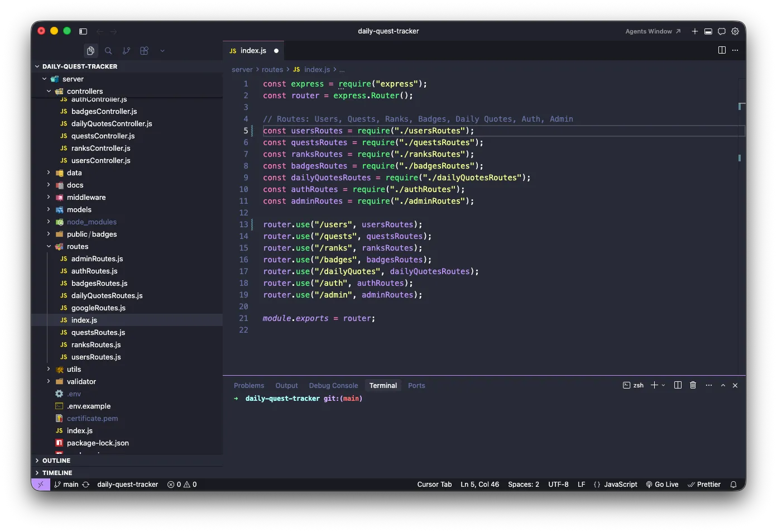Open the Search view in the sidebar
This screenshot has width=777, height=532.
(108, 50)
